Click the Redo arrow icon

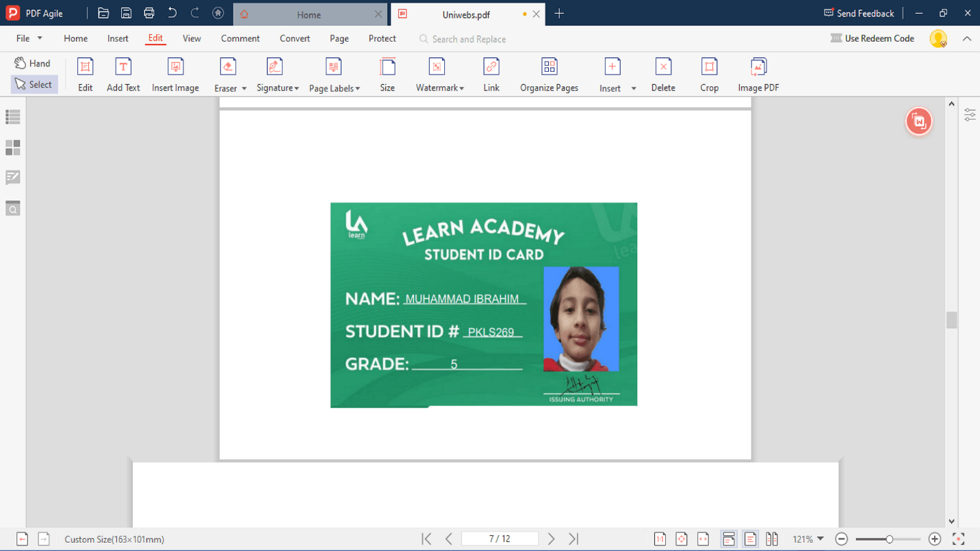tap(195, 13)
